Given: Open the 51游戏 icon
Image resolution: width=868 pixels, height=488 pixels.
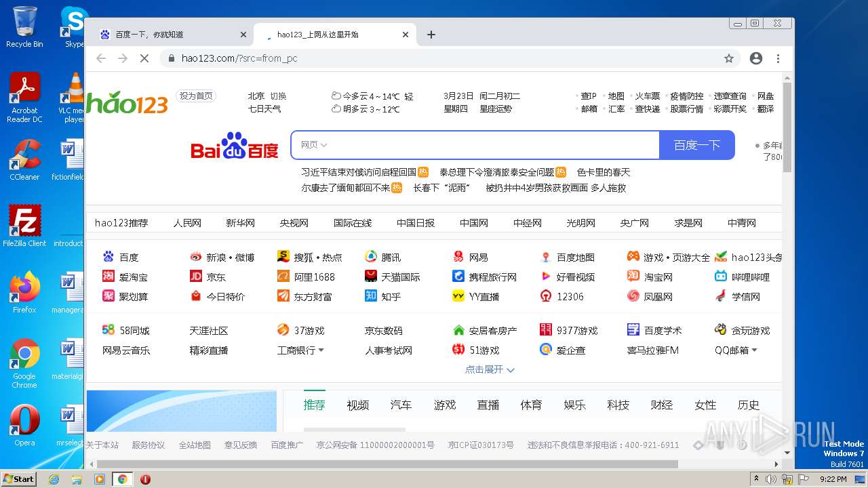Looking at the screenshot, I should pyautogui.click(x=458, y=350).
